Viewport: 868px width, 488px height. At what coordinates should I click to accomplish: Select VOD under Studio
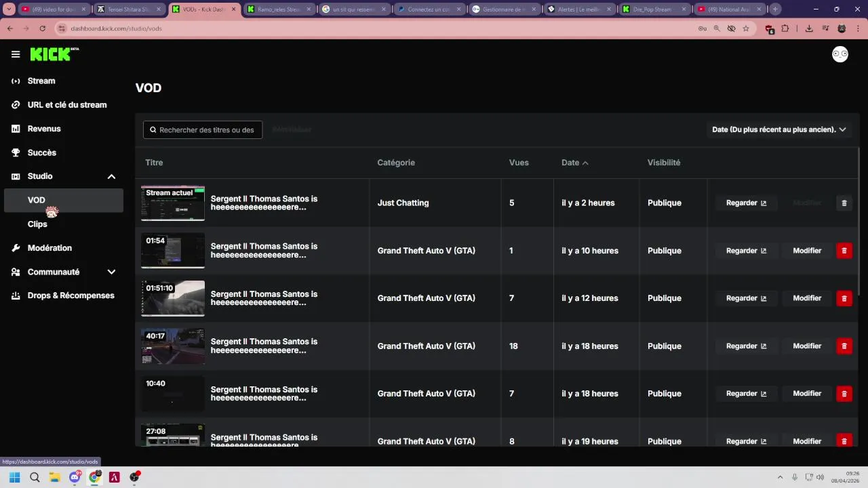(64, 200)
